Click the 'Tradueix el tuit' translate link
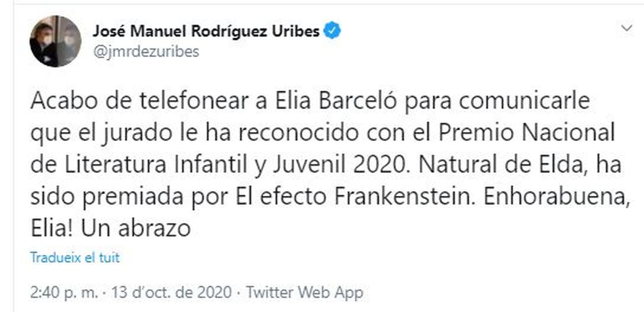644x312 pixels. (x=75, y=257)
